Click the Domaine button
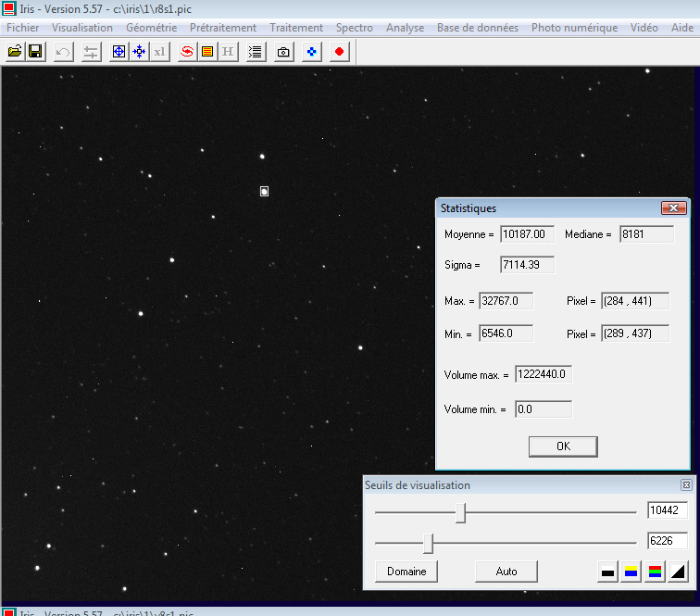 click(x=406, y=572)
